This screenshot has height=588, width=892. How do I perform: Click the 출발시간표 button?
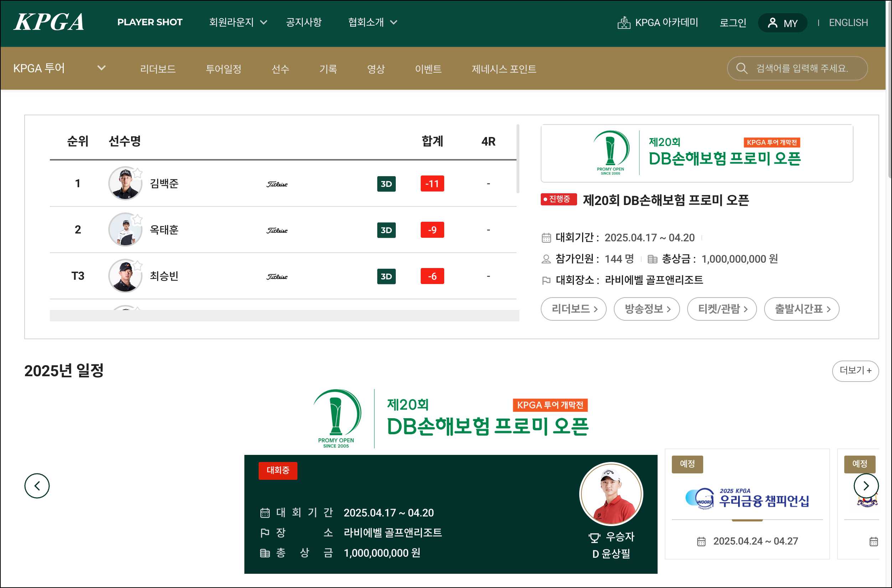tap(802, 309)
